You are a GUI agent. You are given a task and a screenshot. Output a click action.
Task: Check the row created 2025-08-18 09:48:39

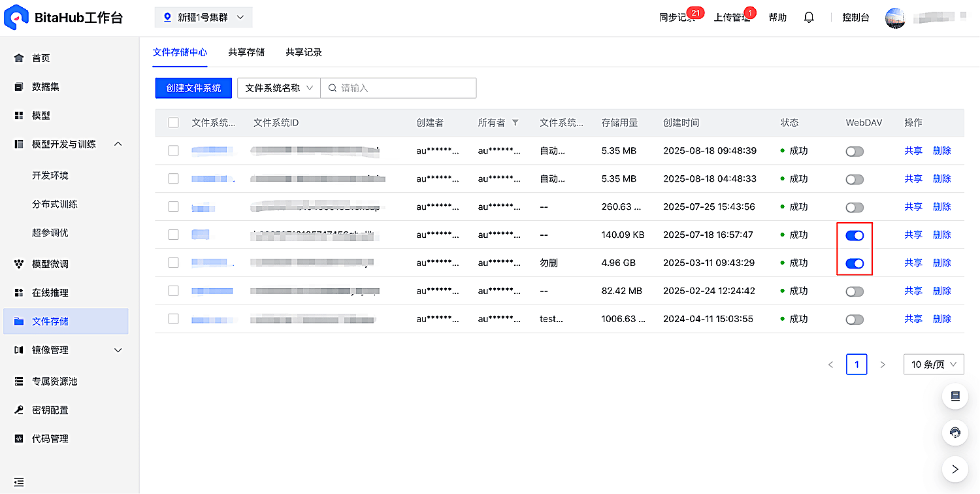[173, 150]
